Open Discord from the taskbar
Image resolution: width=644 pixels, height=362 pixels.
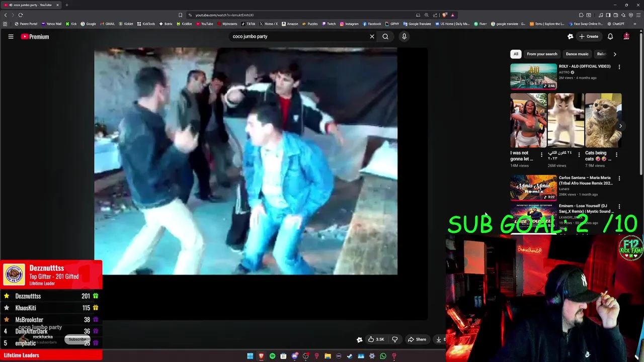(x=294, y=356)
